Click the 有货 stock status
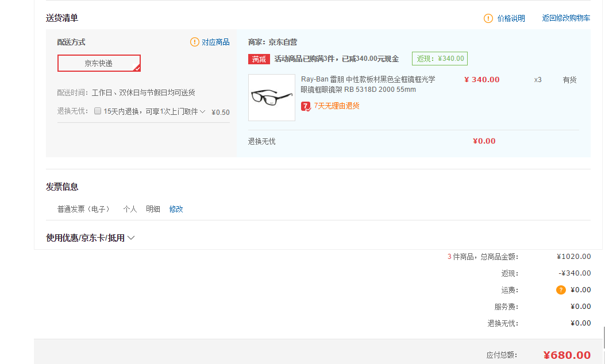 pyautogui.click(x=569, y=80)
